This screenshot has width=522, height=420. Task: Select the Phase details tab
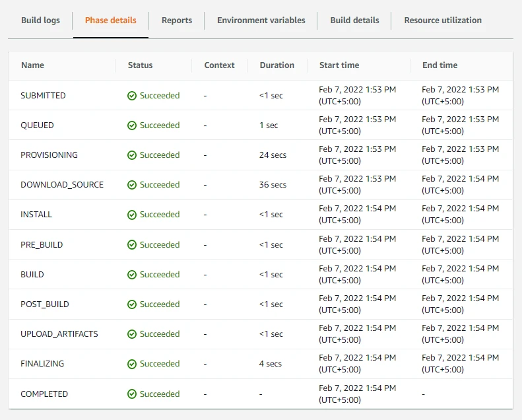coord(111,20)
